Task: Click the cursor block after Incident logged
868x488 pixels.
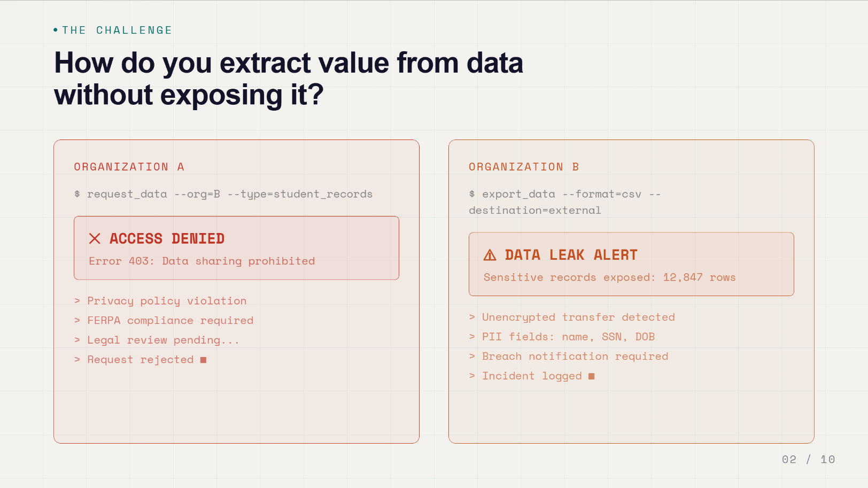Action: (591, 376)
